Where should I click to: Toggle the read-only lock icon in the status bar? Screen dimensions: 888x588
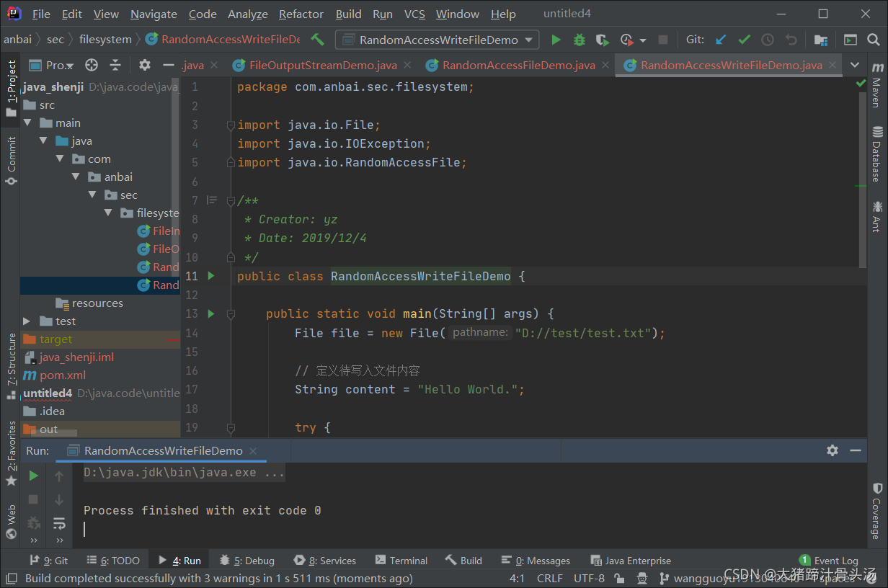[619, 578]
